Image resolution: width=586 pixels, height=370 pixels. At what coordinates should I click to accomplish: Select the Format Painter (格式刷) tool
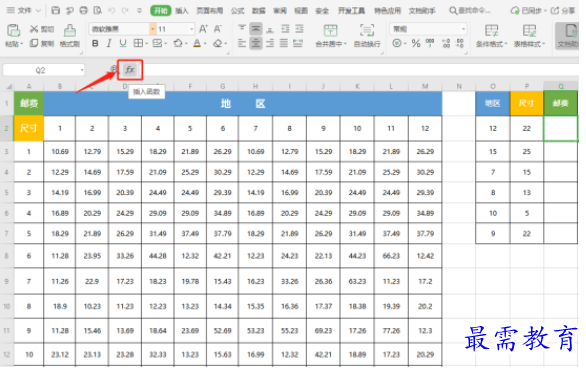point(70,36)
